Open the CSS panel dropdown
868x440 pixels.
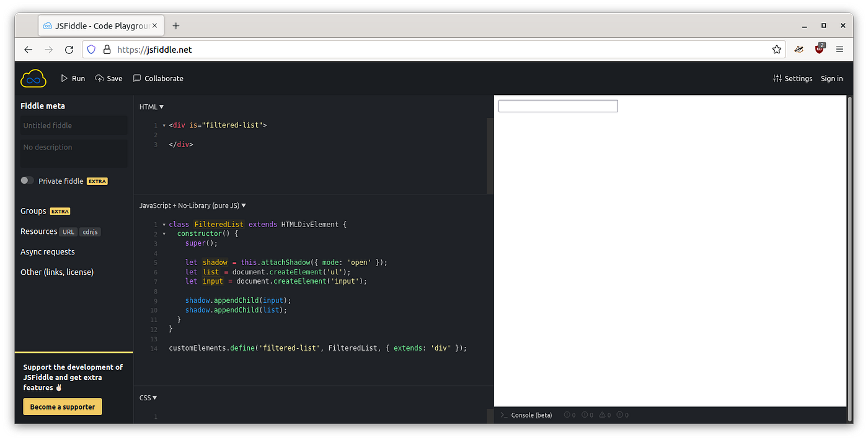pyautogui.click(x=148, y=398)
